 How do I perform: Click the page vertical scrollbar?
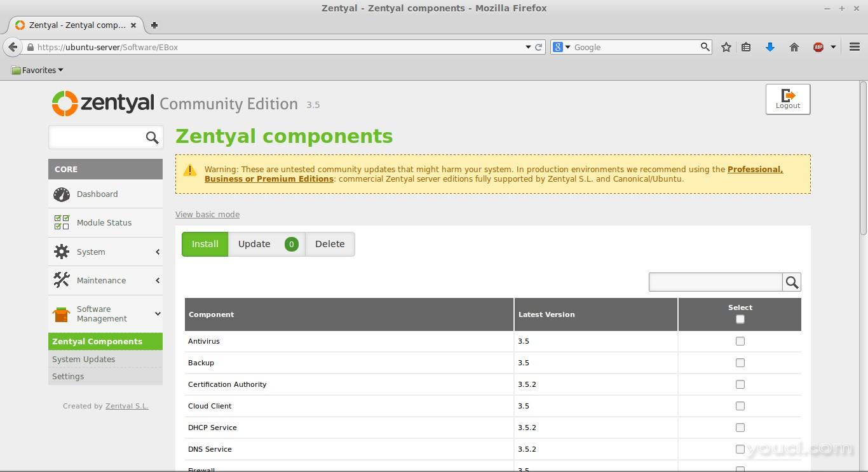pyautogui.click(x=864, y=159)
